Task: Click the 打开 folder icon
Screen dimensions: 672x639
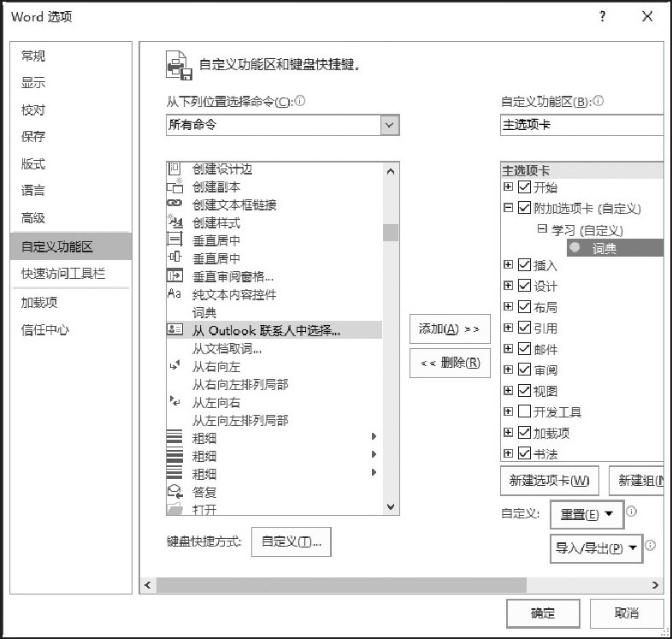Action: tap(174, 509)
